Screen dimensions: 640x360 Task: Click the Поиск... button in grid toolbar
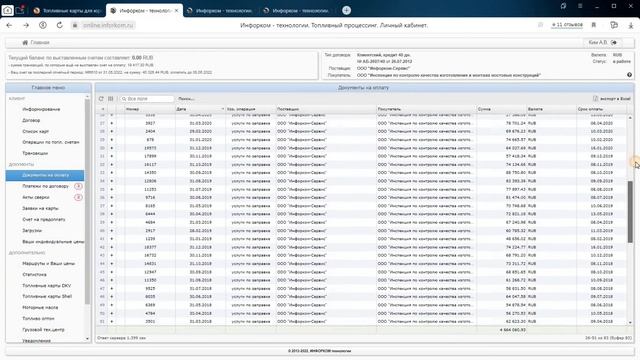186,99
